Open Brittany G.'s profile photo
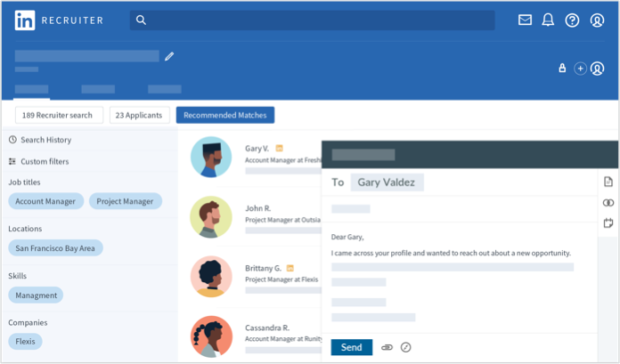This screenshot has height=364, width=620. tap(211, 277)
